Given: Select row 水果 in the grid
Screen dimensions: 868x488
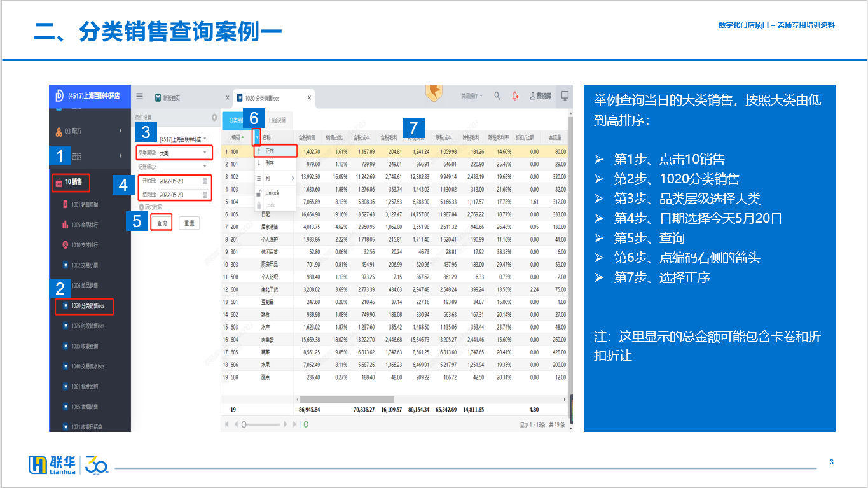Looking at the screenshot, I should point(394,365).
